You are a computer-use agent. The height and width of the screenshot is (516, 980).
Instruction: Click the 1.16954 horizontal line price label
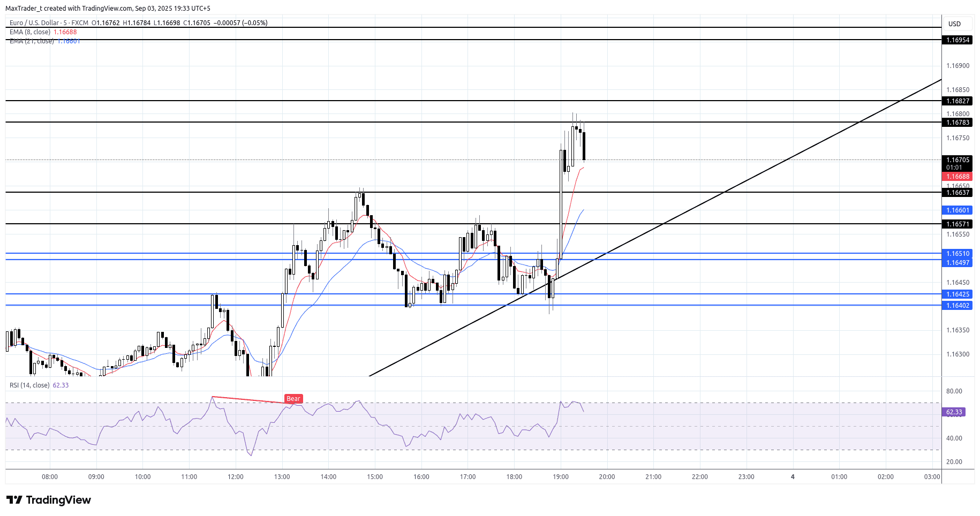(x=957, y=40)
